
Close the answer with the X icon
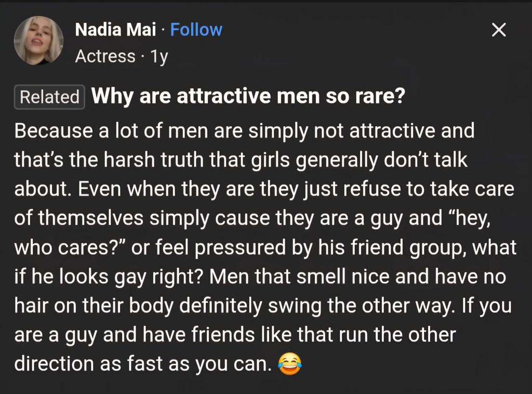(498, 31)
